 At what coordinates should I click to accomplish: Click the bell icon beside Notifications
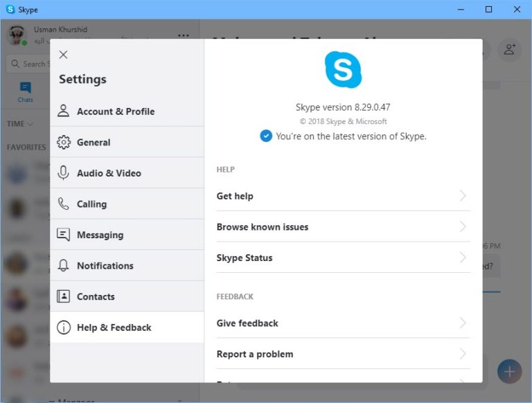click(64, 266)
